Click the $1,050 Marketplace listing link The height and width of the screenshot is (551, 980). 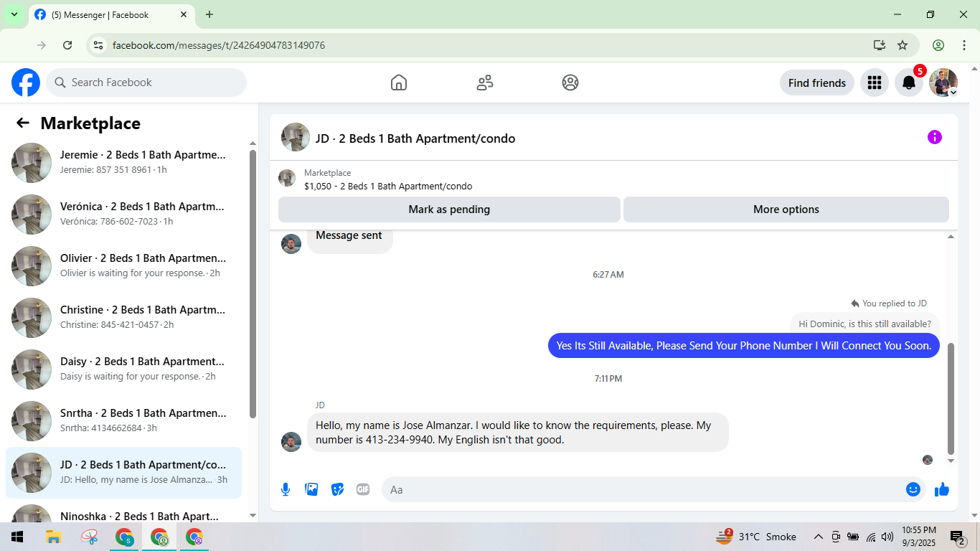coord(388,187)
